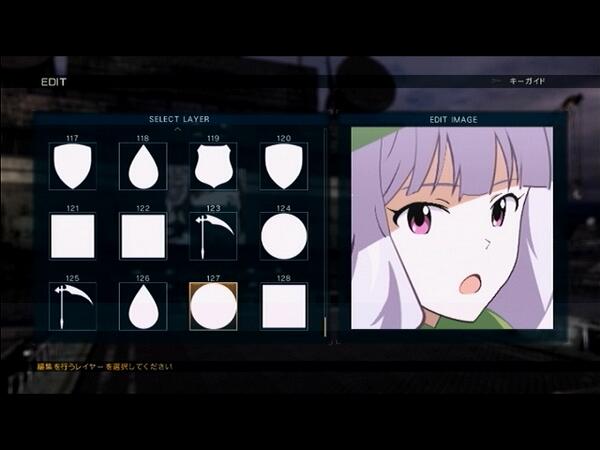
Task: Select layer 125 scythe shape
Action: click(x=72, y=307)
